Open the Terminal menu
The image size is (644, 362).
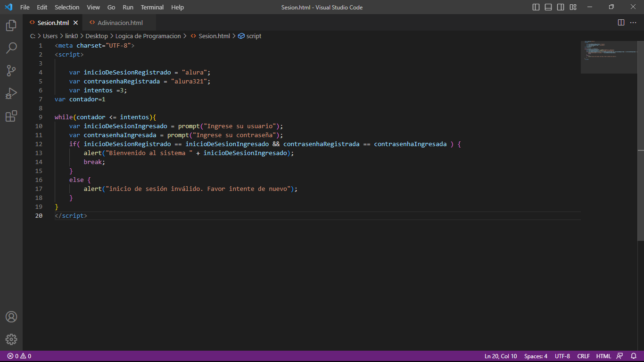152,7
